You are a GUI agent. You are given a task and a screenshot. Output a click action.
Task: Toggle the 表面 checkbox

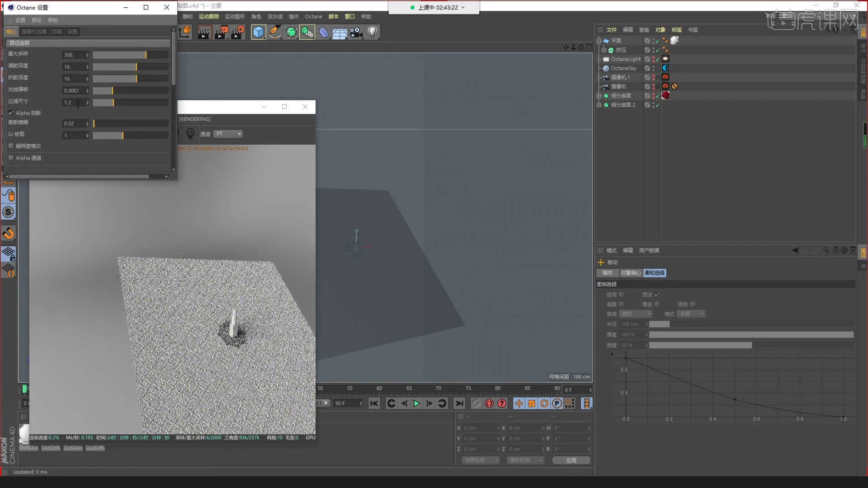(x=621, y=304)
